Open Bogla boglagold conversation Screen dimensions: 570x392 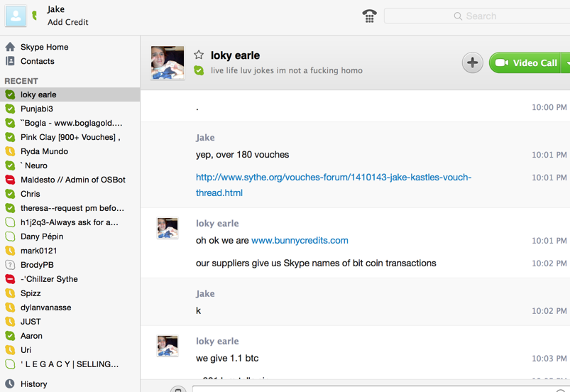pyautogui.click(x=70, y=123)
